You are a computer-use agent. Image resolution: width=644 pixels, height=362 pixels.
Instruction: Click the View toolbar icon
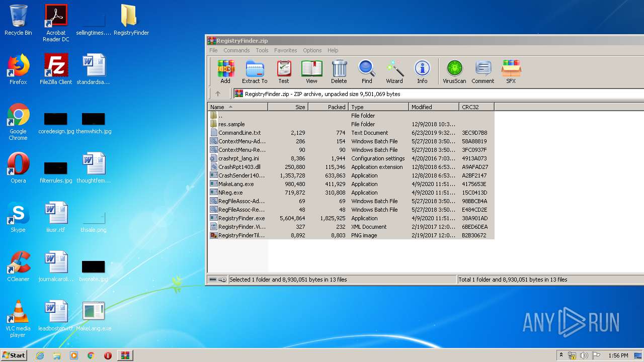pyautogui.click(x=311, y=72)
